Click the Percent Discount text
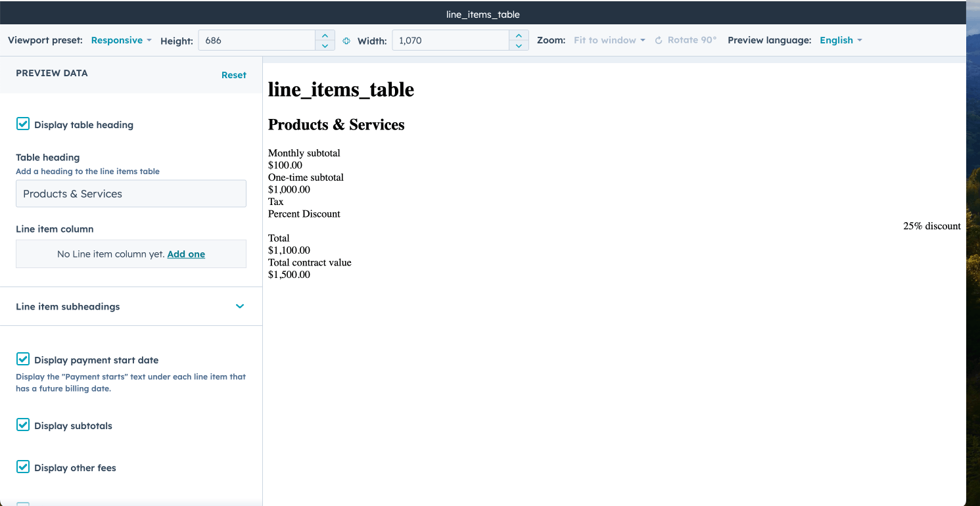Image resolution: width=980 pixels, height=506 pixels. [304, 214]
